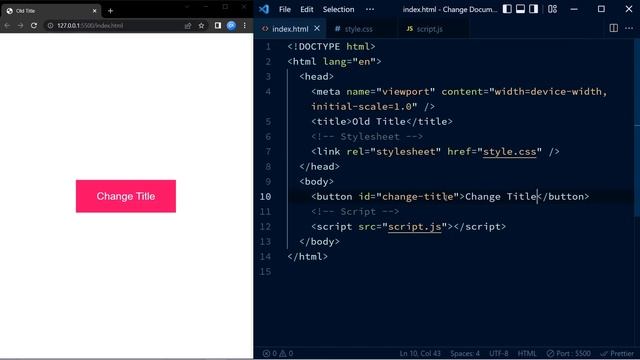Click the Port : 5500 Live Server status
Screen dimensions: 640x360
tap(569, 353)
